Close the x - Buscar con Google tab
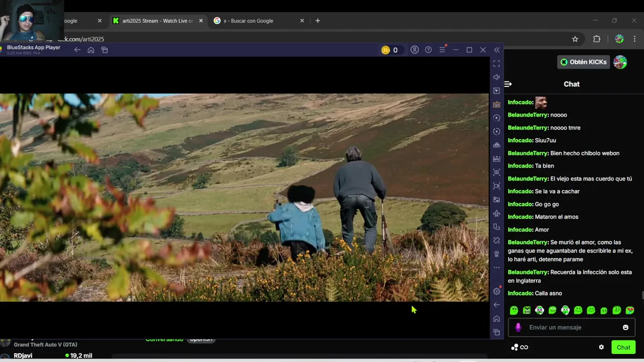644x362 pixels. tap(302, 21)
